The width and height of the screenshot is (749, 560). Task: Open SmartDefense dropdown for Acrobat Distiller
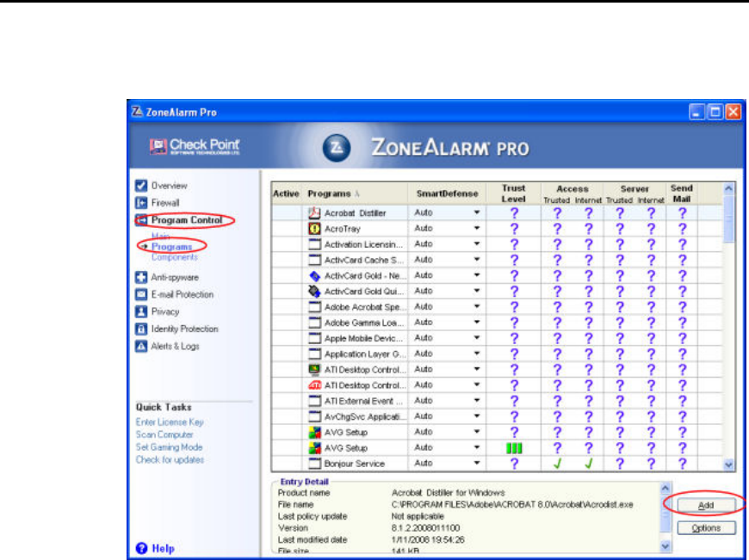point(476,213)
